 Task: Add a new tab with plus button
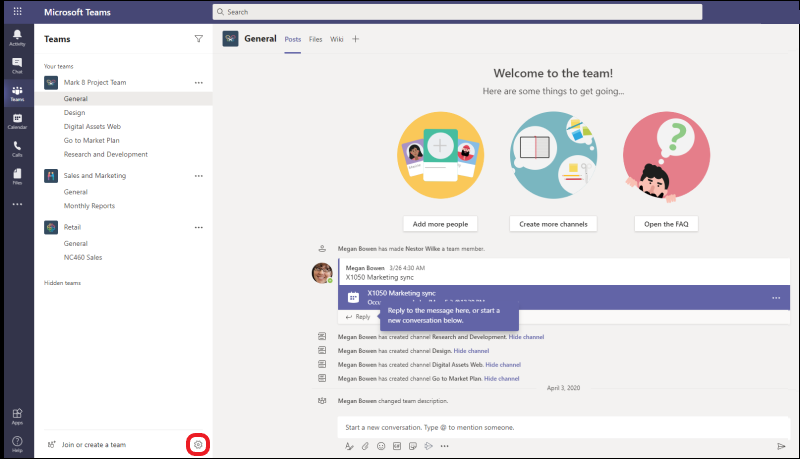[356, 39]
